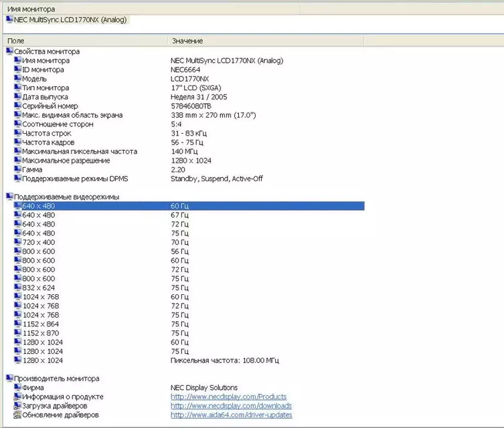Select the 1280 x 1024 75 Гц row
The width and height of the screenshot is (504, 428).
(189, 351)
